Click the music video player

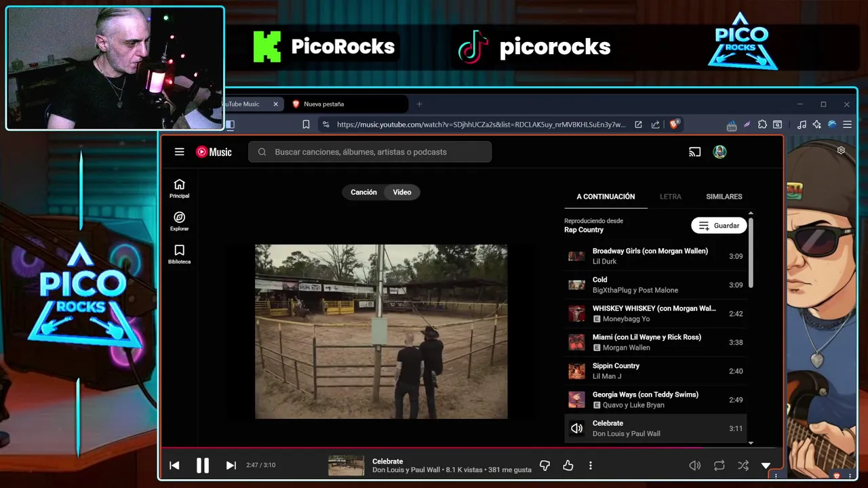(381, 331)
